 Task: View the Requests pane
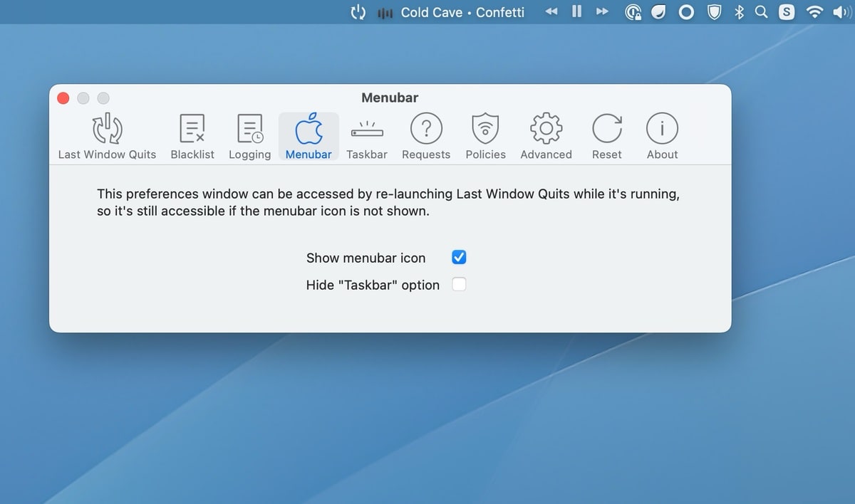click(425, 135)
